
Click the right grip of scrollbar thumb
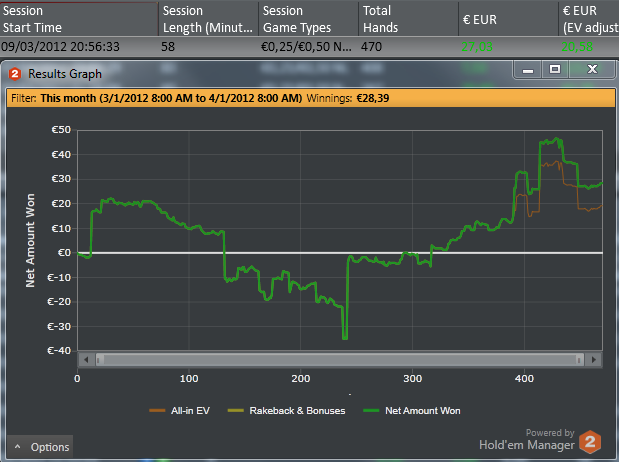tap(579, 360)
